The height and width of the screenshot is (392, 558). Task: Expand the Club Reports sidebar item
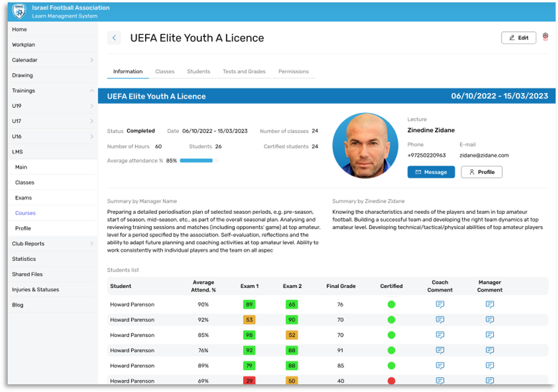[x=92, y=244]
